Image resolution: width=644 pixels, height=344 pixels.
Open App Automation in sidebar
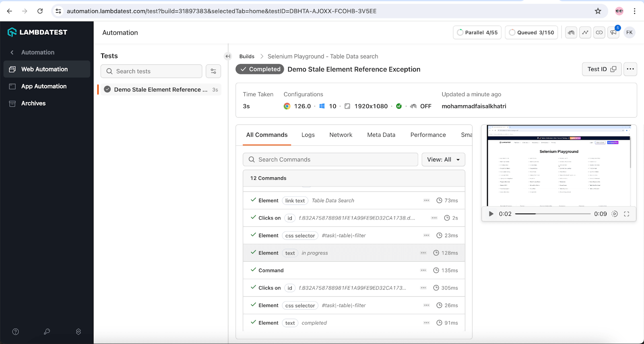coord(47,86)
